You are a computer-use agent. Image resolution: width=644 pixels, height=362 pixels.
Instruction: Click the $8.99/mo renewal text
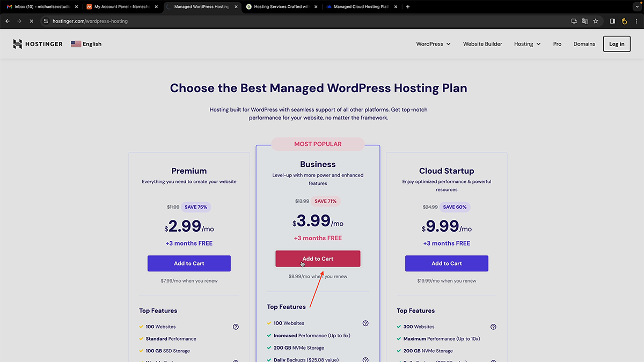[x=318, y=277]
